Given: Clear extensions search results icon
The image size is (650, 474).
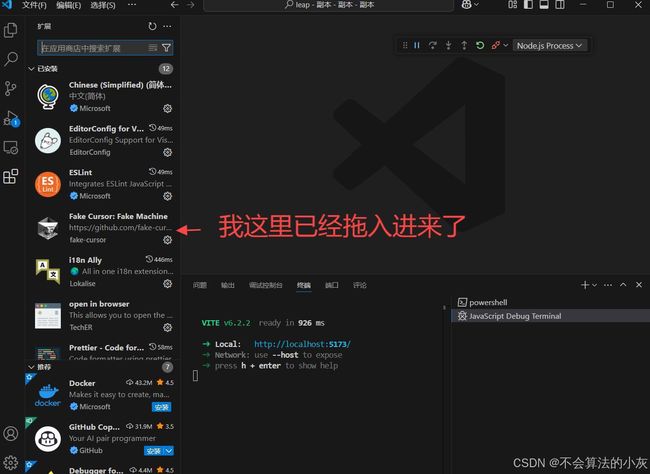Looking at the screenshot, I should point(153,48).
